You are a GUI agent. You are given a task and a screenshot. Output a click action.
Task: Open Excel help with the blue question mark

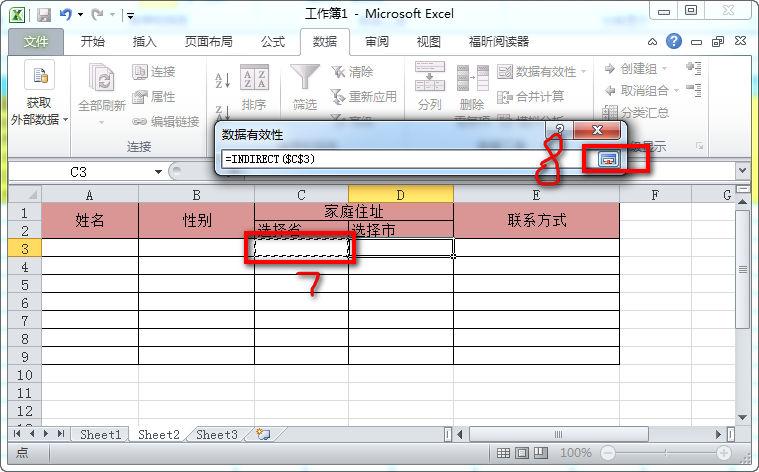click(x=675, y=42)
